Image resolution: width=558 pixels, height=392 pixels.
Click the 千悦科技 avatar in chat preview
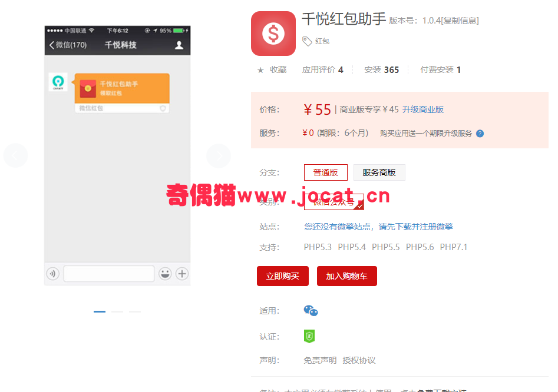[58, 82]
